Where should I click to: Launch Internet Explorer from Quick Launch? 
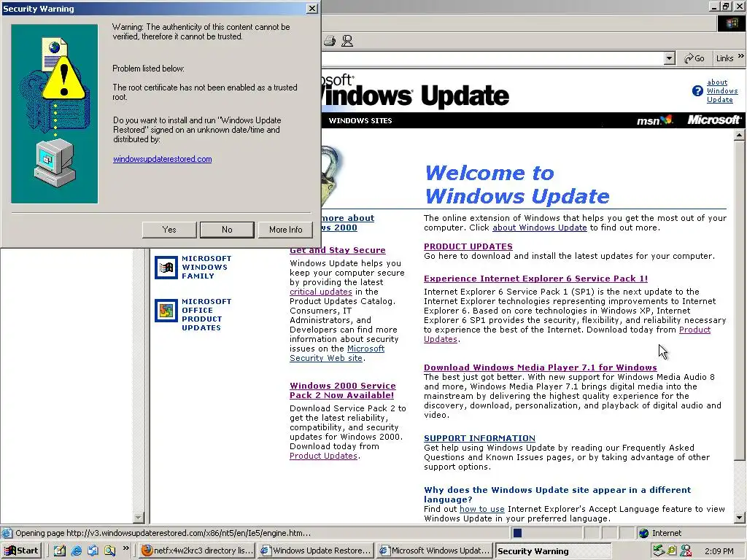76,551
